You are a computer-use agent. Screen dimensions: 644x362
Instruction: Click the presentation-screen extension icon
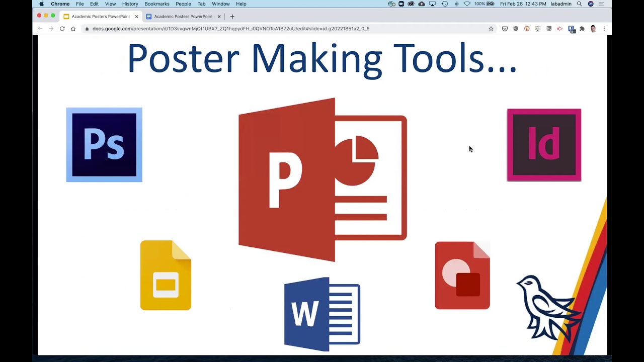coord(538,29)
